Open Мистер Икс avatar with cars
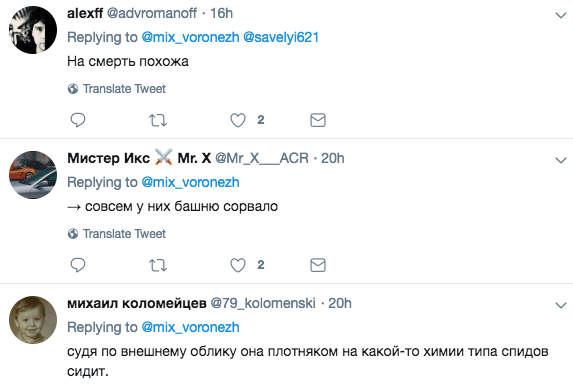573x384 pixels. [x=33, y=175]
